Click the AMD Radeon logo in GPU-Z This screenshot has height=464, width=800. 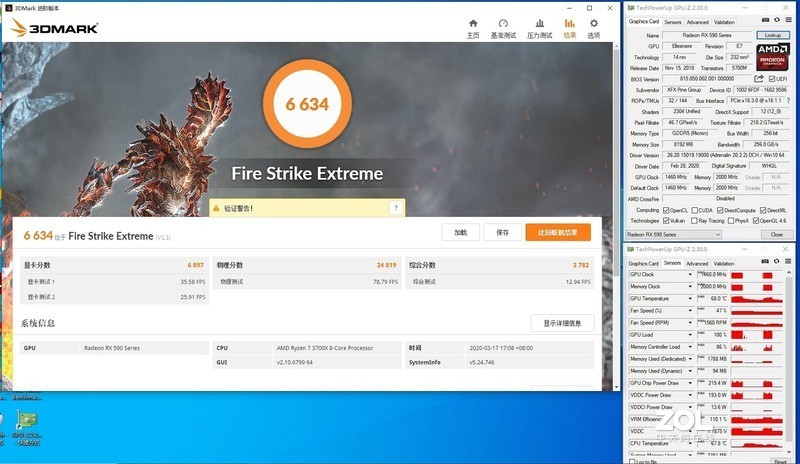tap(772, 56)
